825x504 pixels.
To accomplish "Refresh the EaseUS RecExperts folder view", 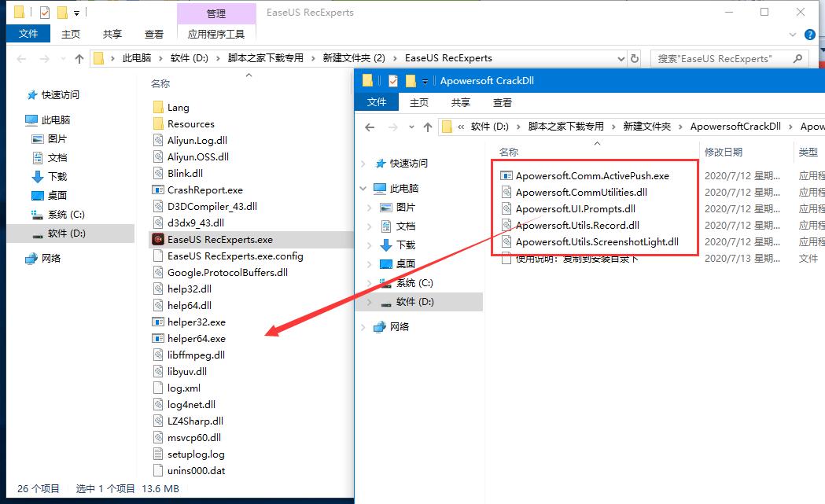I will click(635, 58).
